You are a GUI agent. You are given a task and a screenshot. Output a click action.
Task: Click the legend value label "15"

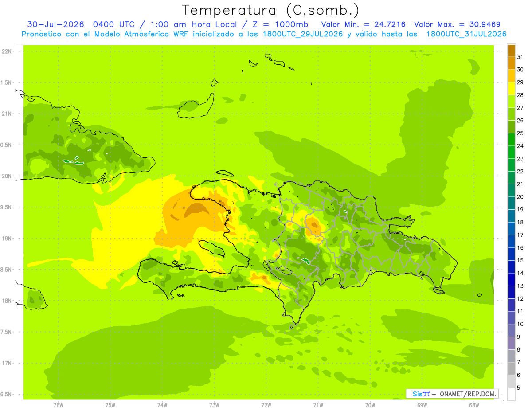pyautogui.click(x=520, y=260)
